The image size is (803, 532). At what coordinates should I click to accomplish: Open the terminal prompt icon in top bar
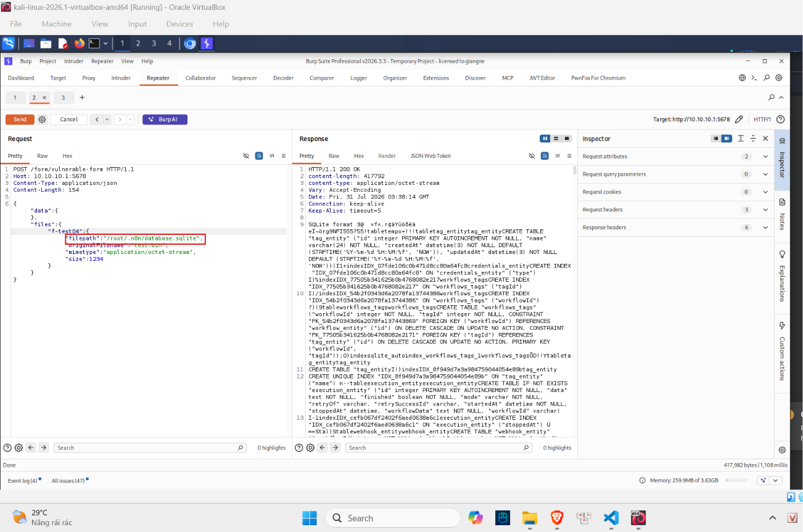[754, 78]
